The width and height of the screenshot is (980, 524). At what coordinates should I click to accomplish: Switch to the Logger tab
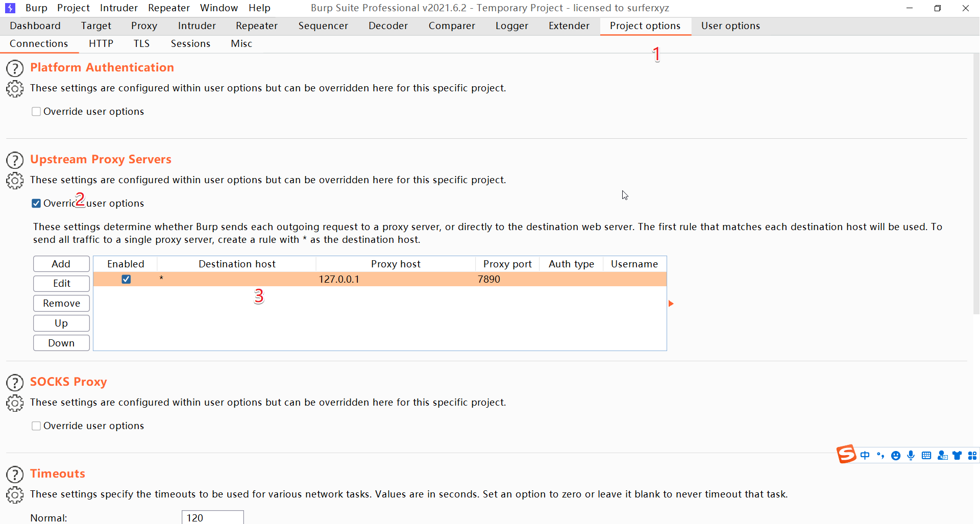(x=512, y=26)
